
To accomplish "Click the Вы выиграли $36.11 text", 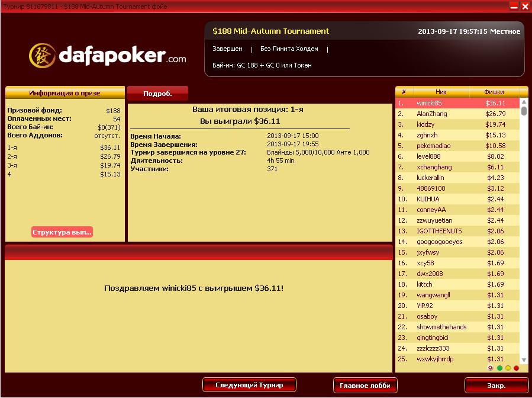I will pos(240,121).
